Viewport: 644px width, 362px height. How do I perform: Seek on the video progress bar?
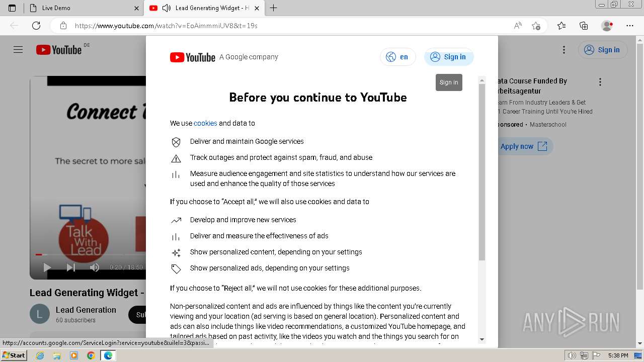(91, 255)
